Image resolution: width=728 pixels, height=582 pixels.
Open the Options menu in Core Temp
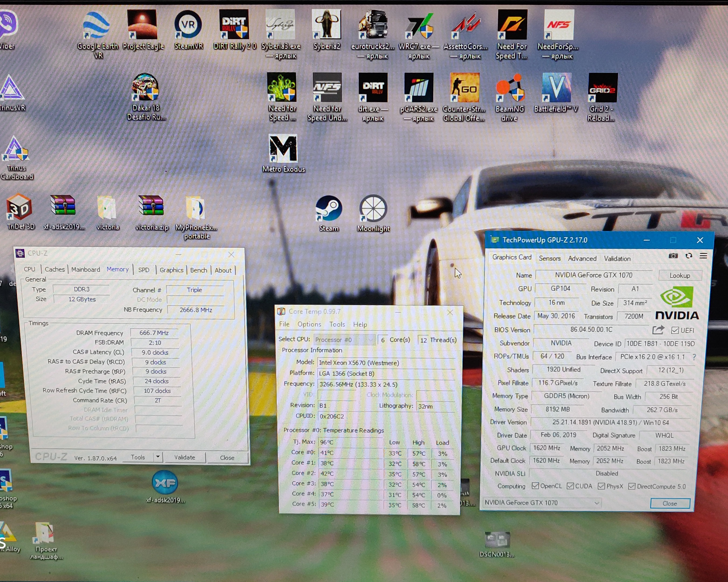(x=309, y=324)
